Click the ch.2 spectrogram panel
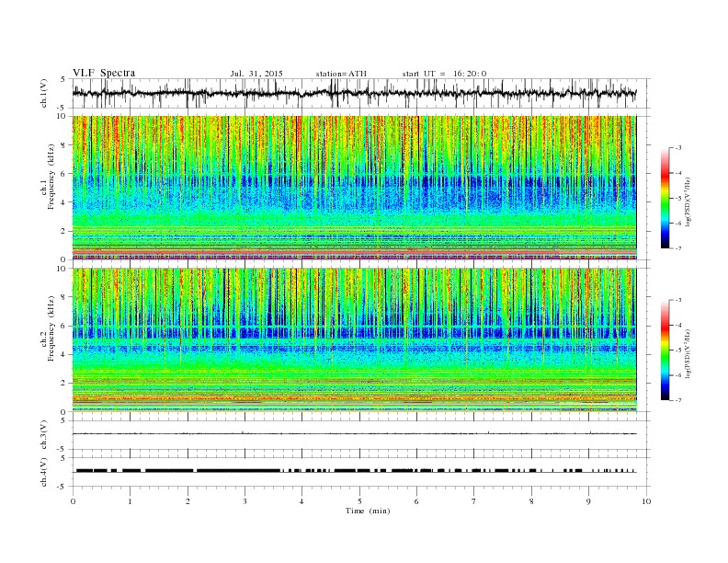This screenshot has height=563, width=728. pos(354,340)
